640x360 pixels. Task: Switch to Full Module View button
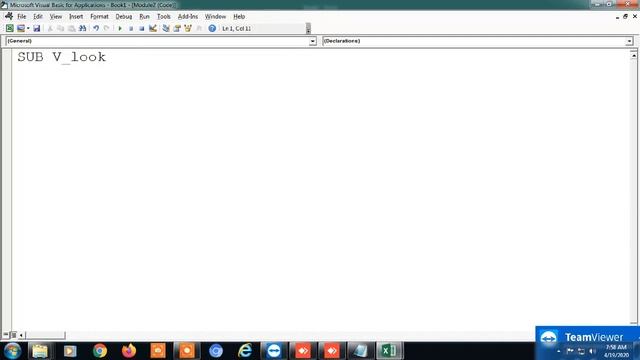point(13,335)
